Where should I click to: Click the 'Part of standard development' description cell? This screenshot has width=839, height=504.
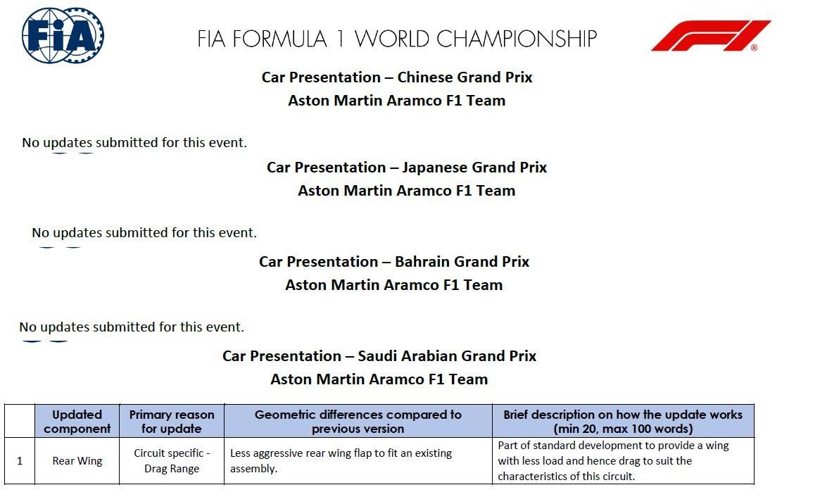[623, 461]
